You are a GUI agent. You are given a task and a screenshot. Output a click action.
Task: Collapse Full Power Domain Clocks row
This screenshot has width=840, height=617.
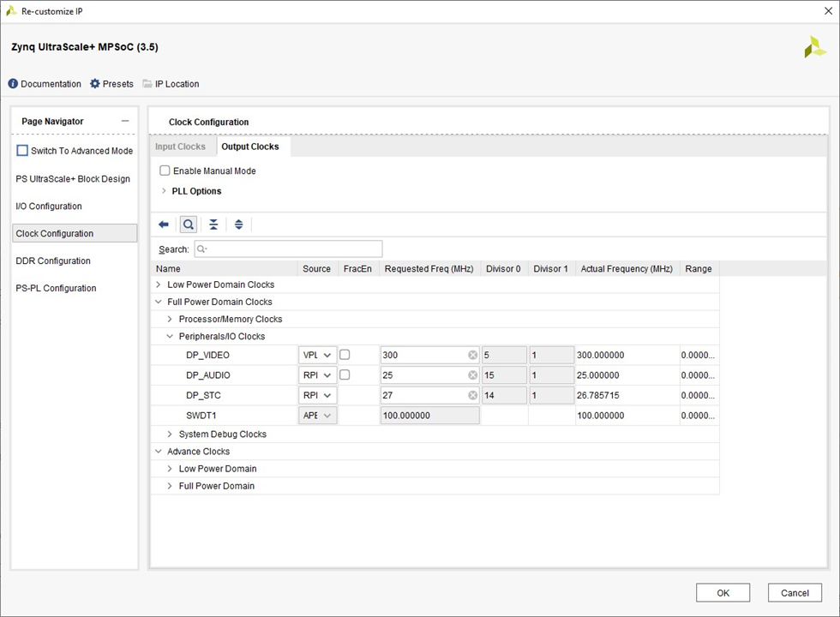coord(159,302)
